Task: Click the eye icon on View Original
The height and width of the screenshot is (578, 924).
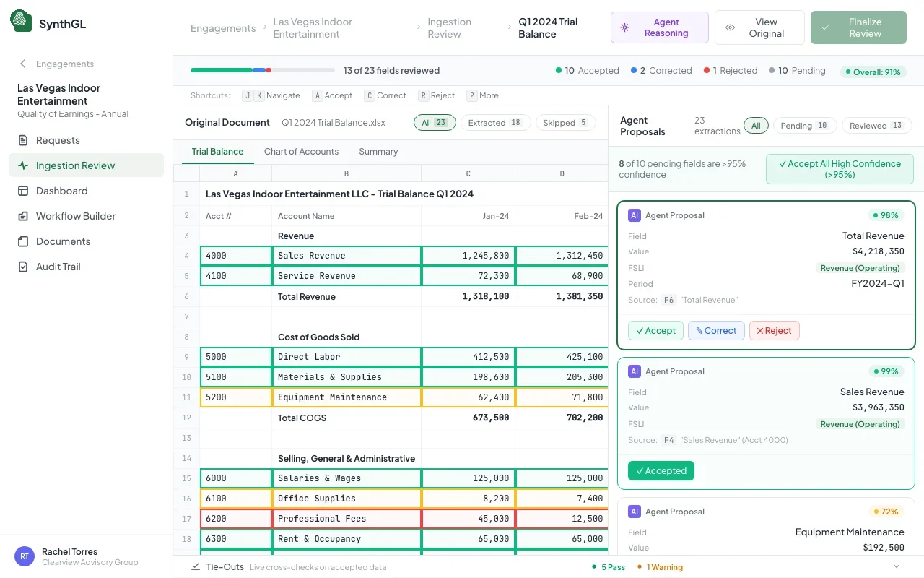Action: point(731,27)
